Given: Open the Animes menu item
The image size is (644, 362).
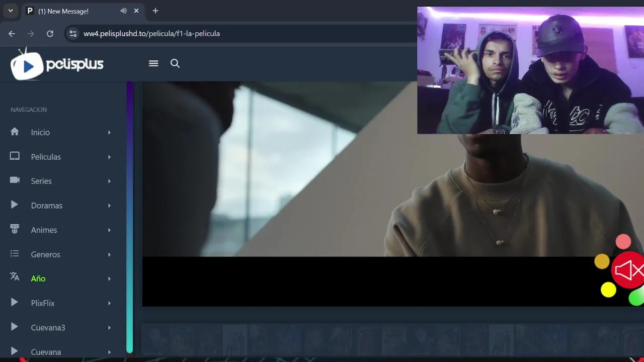Looking at the screenshot, I should [44, 230].
